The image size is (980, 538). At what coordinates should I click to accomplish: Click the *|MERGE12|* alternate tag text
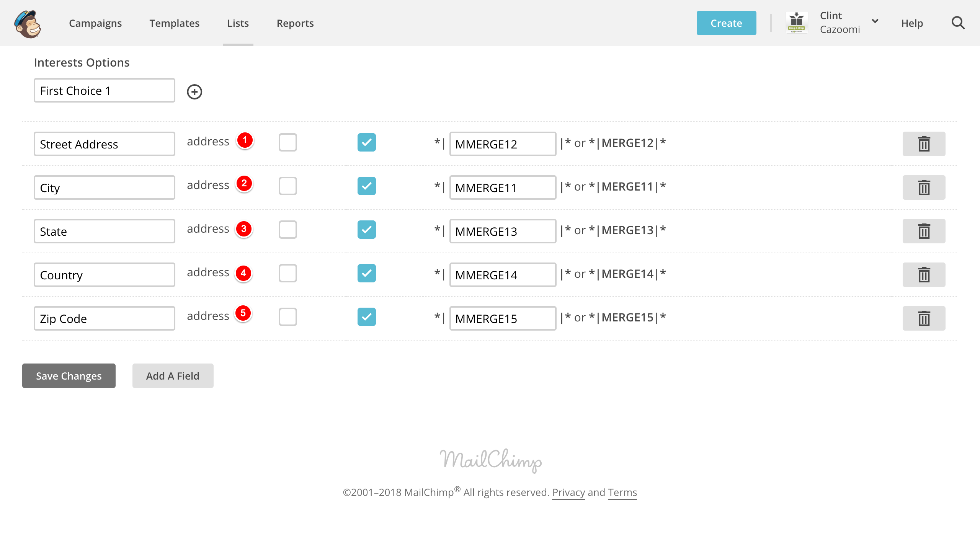coord(627,143)
